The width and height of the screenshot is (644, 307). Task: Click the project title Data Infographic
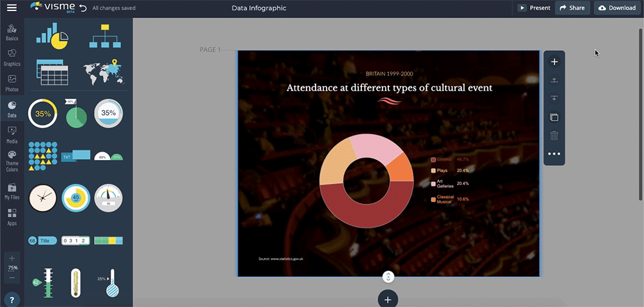tap(258, 8)
